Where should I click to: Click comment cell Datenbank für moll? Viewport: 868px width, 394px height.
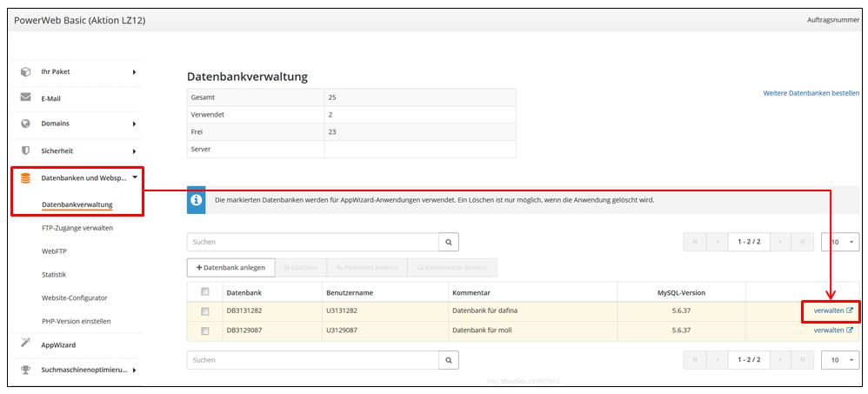pos(484,330)
